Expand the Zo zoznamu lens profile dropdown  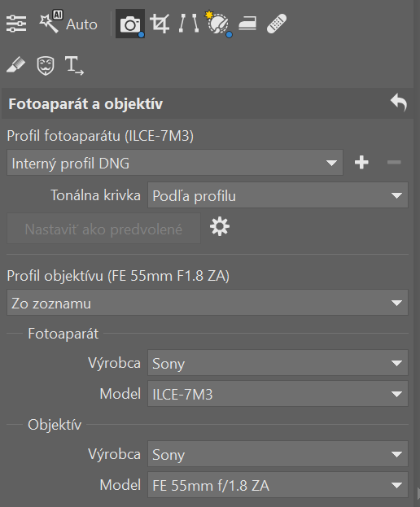208,303
